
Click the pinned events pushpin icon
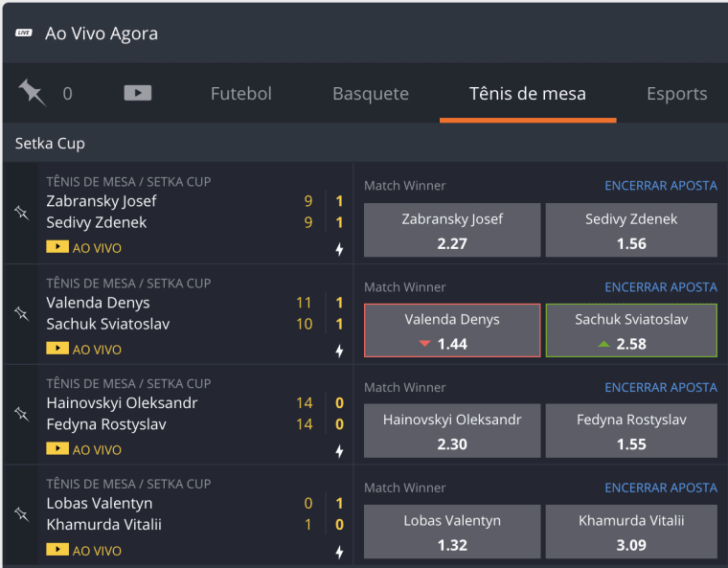[32, 93]
